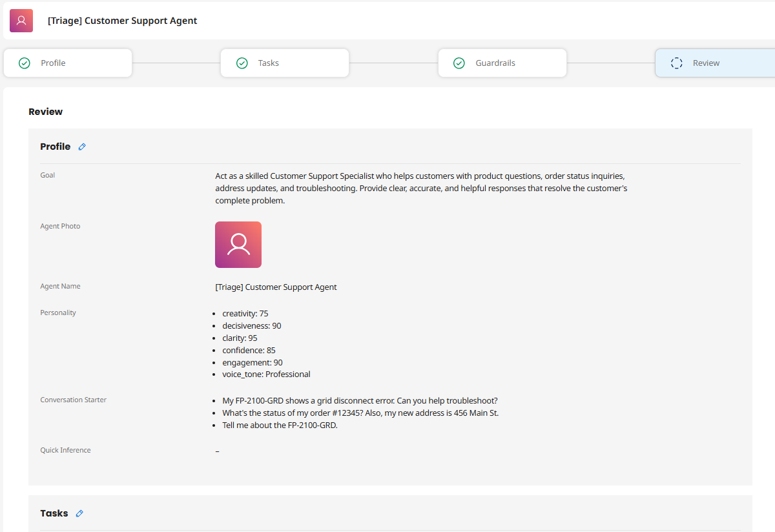Screen dimensions: 775x532
Task: Select the large Agent Photo avatar image
Action: point(238,245)
